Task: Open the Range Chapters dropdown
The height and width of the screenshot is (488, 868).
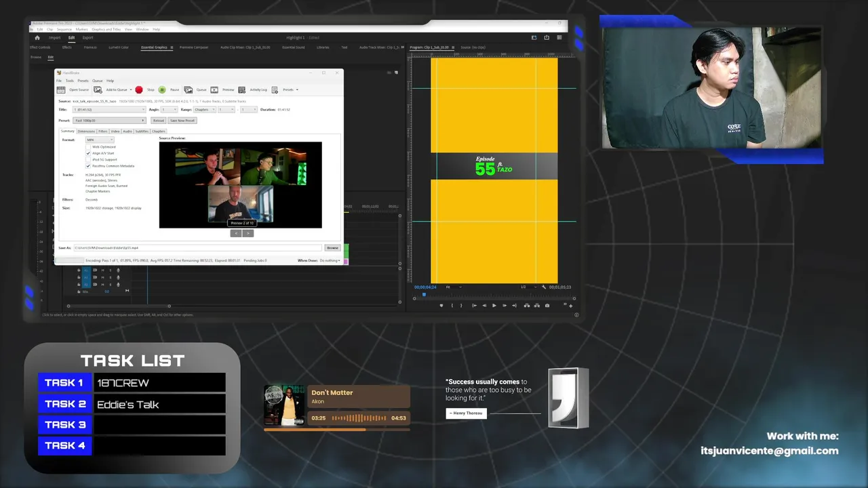Action: coord(205,110)
